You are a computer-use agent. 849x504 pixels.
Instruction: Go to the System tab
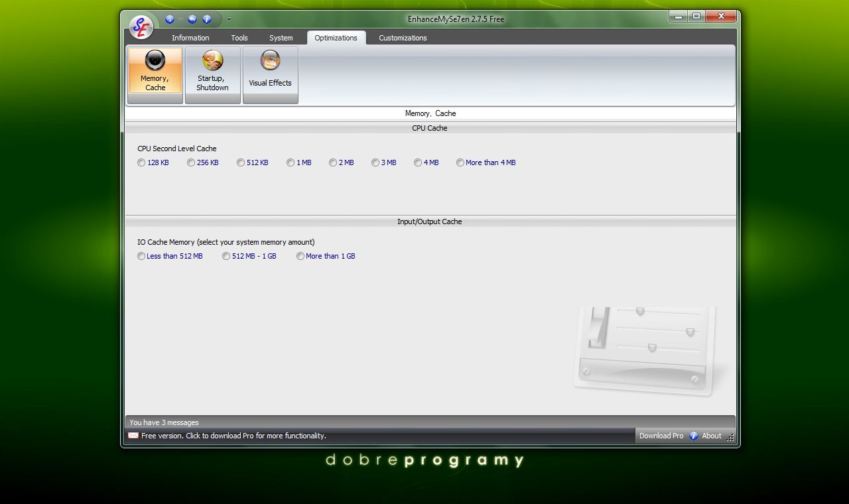point(281,38)
